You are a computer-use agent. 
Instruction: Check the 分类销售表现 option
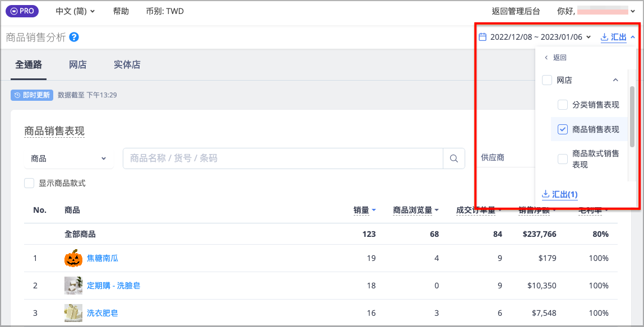[563, 105]
